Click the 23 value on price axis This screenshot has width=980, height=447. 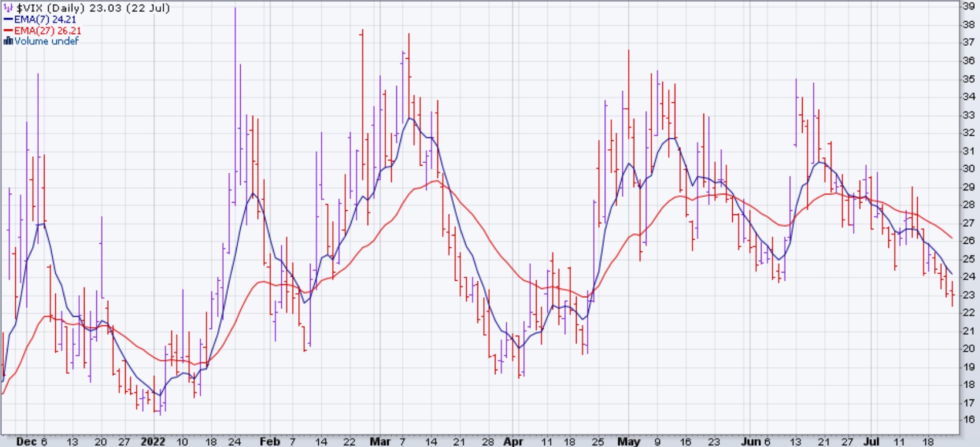pyautogui.click(x=968, y=295)
